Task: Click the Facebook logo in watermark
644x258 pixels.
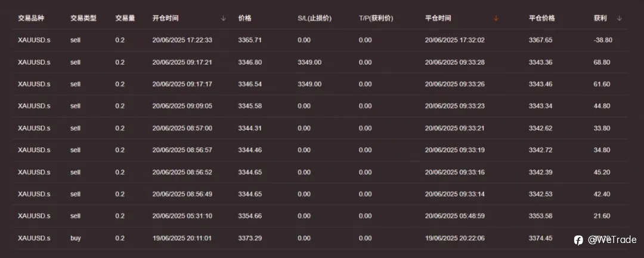Action: point(578,240)
